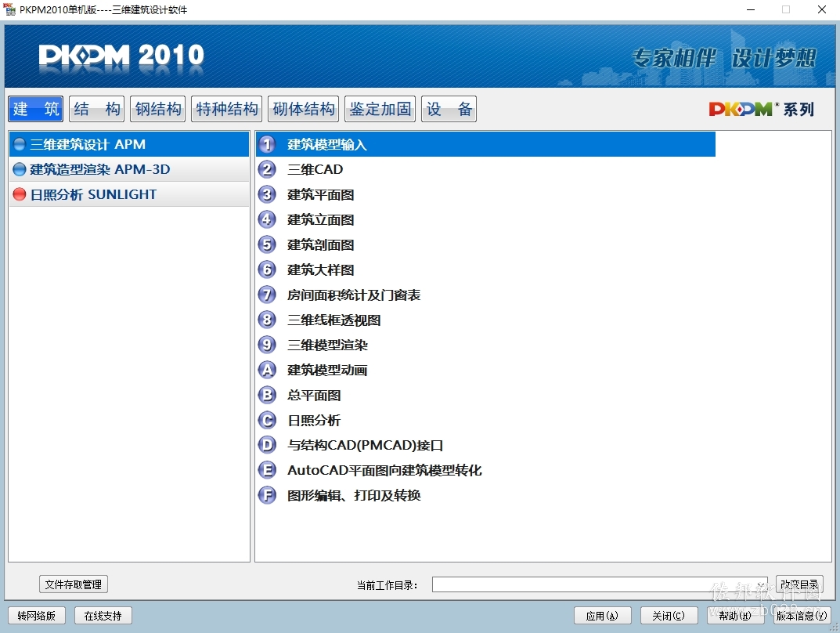Click the 应用(A) button
840x633 pixels.
click(x=603, y=615)
